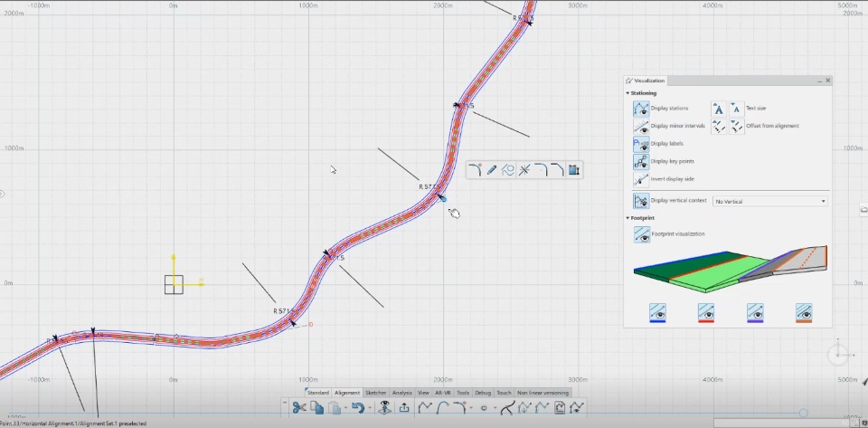Click the blue key point on alignment
The image size is (868, 428).
[x=442, y=197]
